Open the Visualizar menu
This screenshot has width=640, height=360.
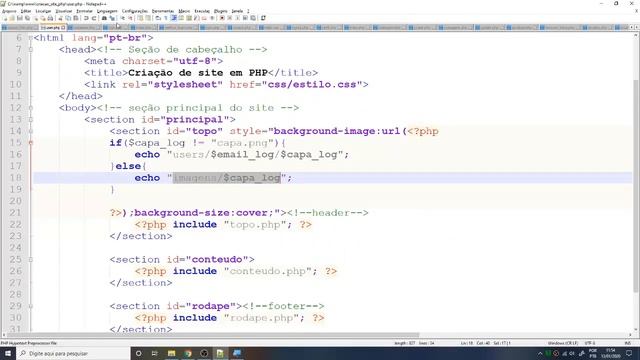point(64,11)
